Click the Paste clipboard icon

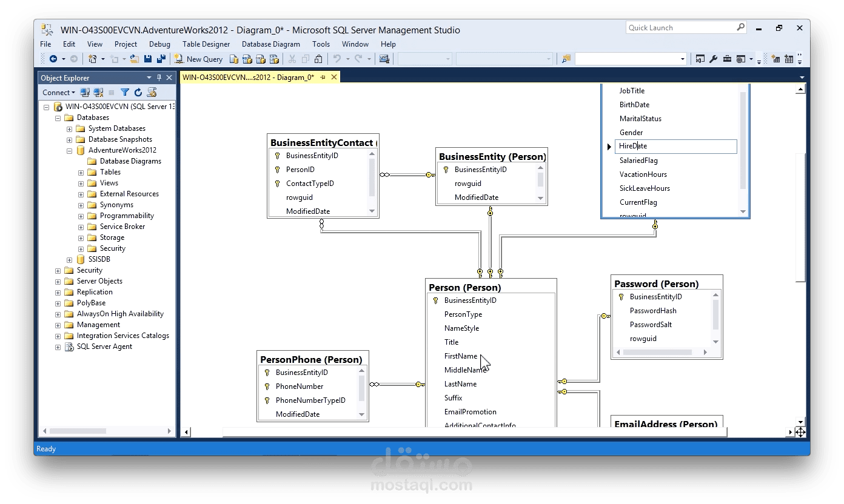point(318,59)
